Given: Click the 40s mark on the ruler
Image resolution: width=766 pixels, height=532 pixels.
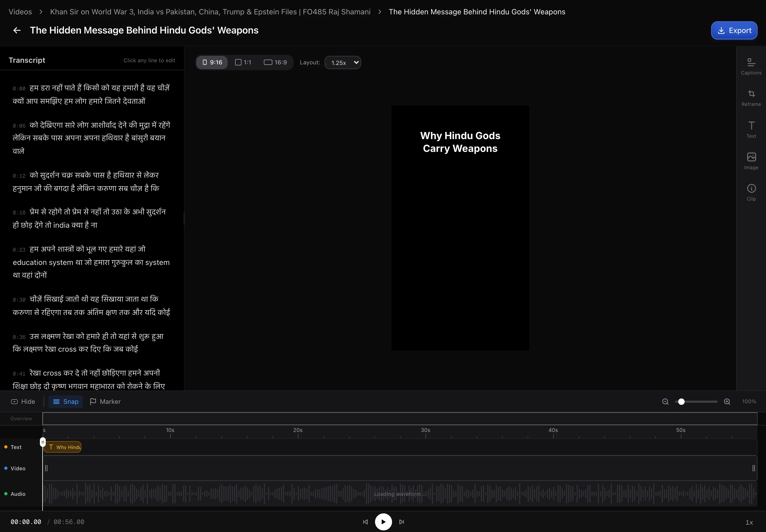Looking at the screenshot, I should (553, 430).
